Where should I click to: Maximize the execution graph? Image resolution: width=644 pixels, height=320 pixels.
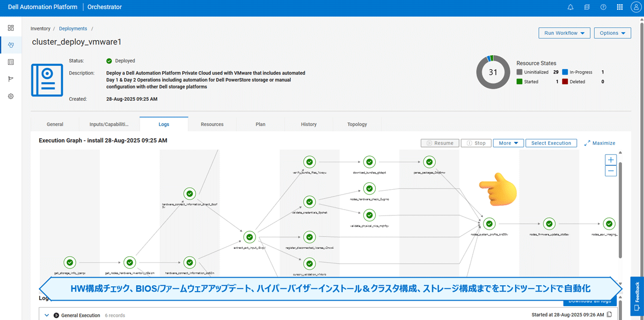(x=600, y=143)
